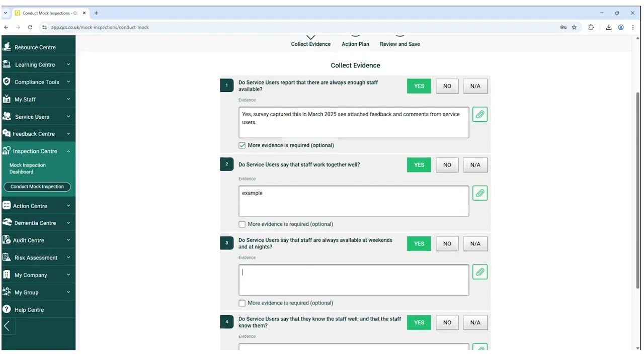
Task: Check More evidence required for question 3
Action: [x=242, y=303]
